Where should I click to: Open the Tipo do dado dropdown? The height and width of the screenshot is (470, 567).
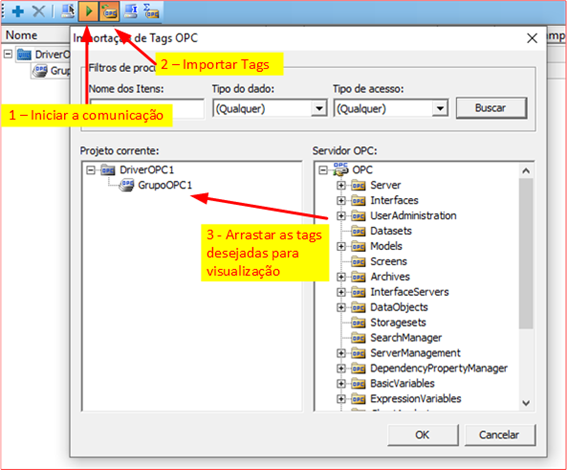point(319,108)
